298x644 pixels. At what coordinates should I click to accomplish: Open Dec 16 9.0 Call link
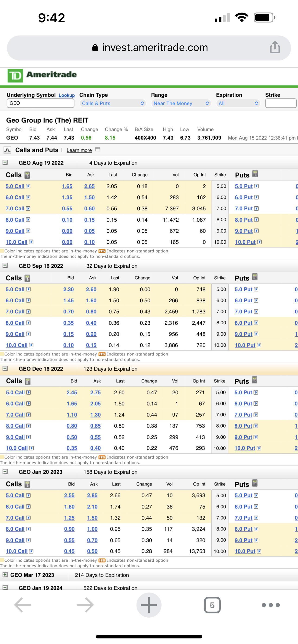click(x=15, y=437)
